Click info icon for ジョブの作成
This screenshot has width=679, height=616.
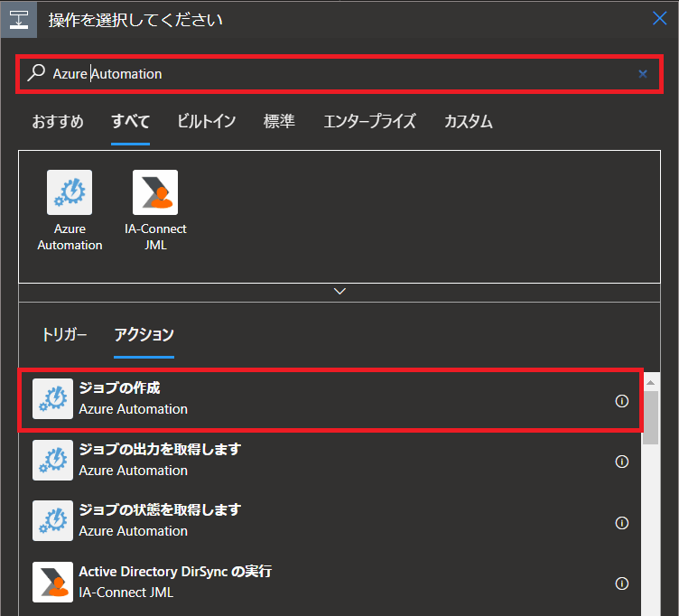(x=621, y=401)
